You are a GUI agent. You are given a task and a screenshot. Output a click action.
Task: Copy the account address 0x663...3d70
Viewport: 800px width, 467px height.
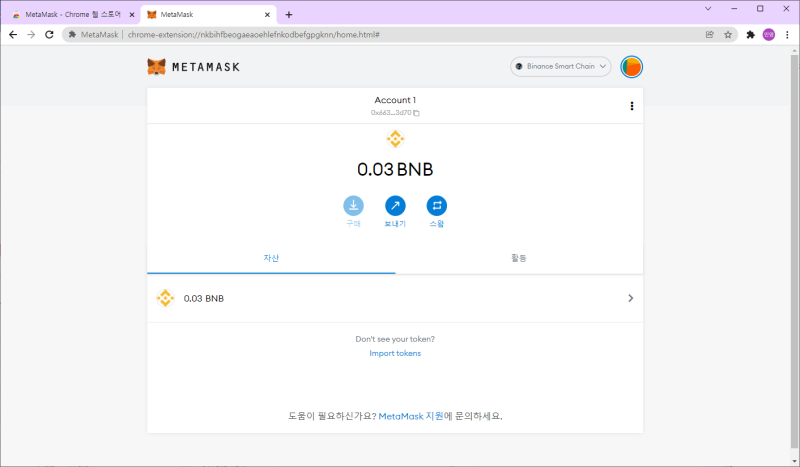[395, 113]
